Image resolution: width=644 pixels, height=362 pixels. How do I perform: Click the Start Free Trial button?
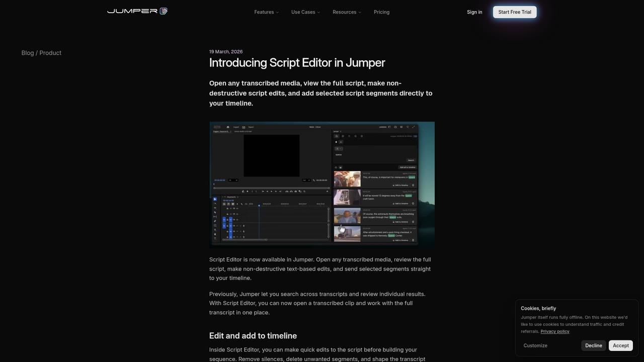515,12
